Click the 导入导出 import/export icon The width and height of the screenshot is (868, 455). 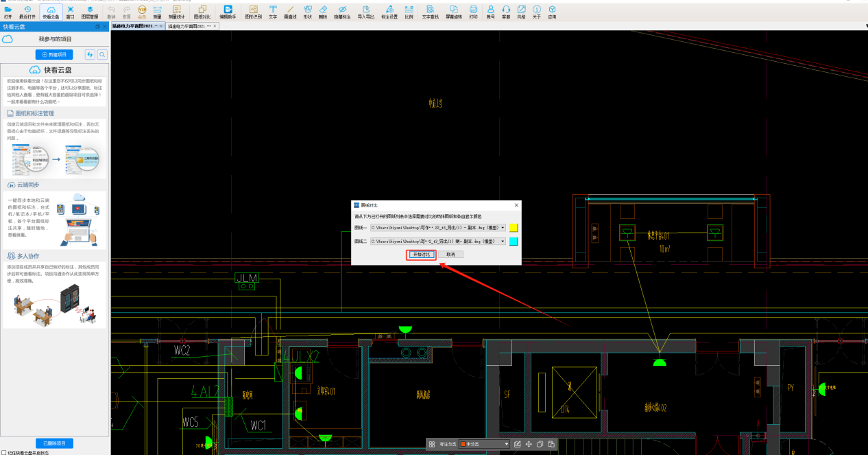point(366,11)
